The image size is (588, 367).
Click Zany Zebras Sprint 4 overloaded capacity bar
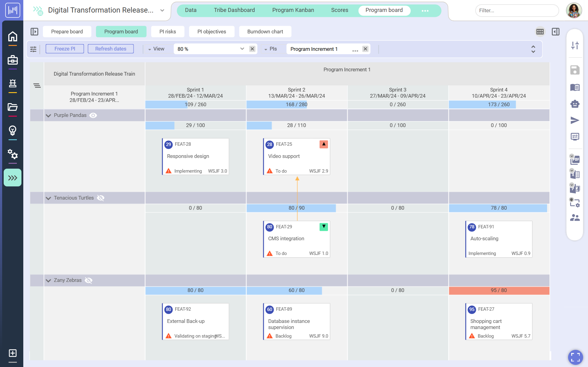pyautogui.click(x=499, y=290)
